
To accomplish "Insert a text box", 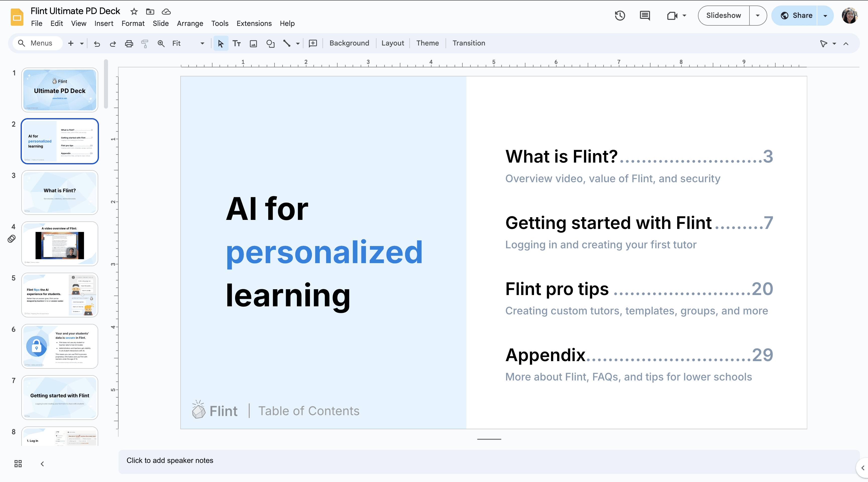I will pos(237,43).
